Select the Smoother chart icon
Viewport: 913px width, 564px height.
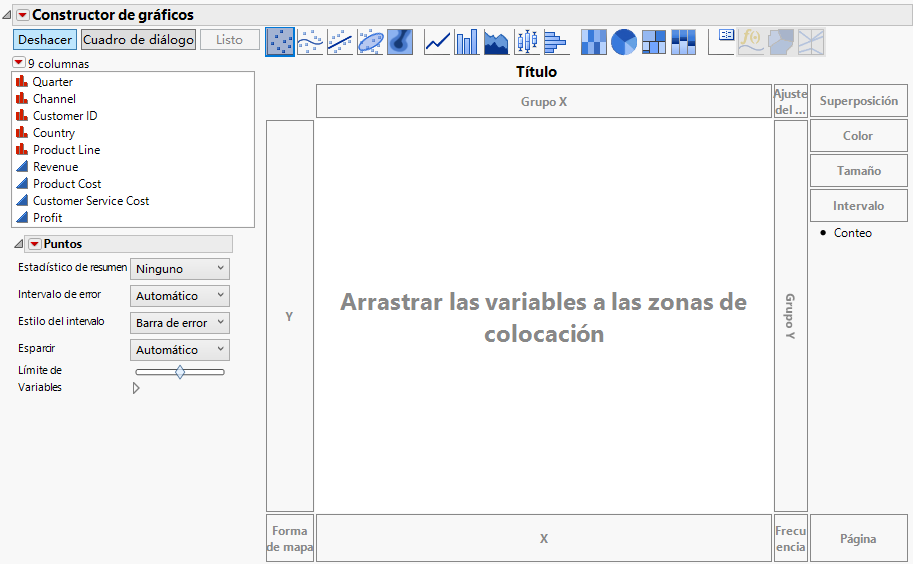pos(310,42)
